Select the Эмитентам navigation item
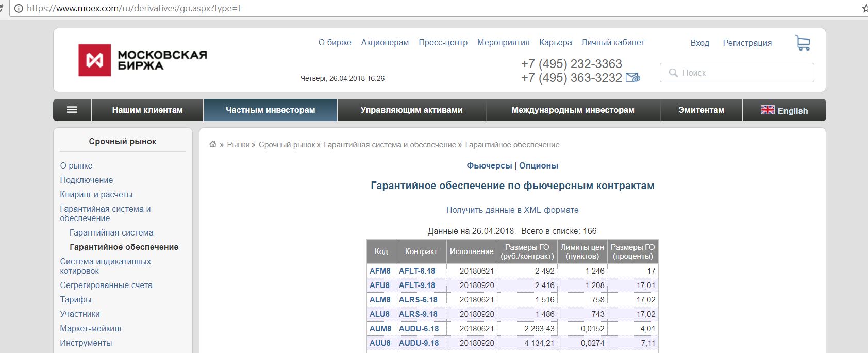The image size is (868, 353). 701,110
